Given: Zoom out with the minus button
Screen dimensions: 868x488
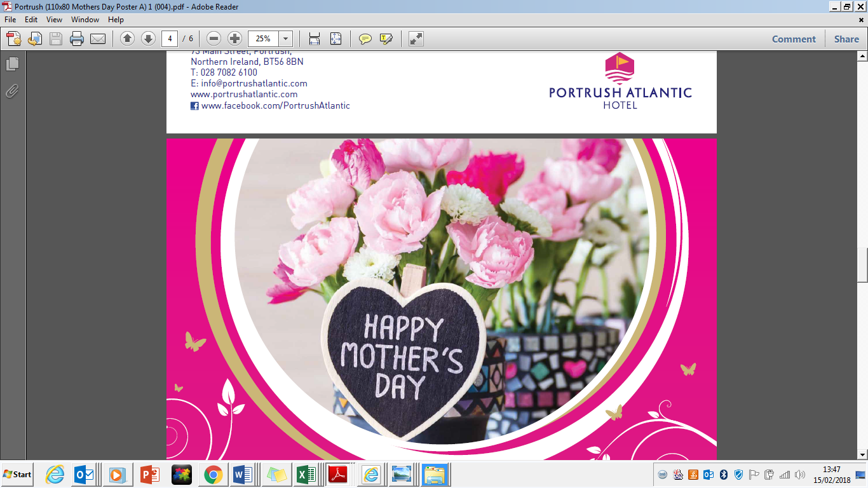Looking at the screenshot, I should click(x=214, y=39).
